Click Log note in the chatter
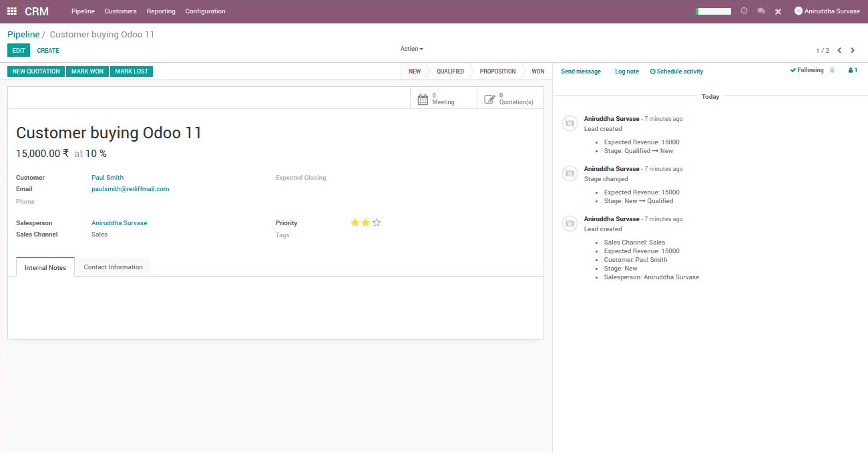Viewport: 868px width, 453px height. tap(627, 71)
